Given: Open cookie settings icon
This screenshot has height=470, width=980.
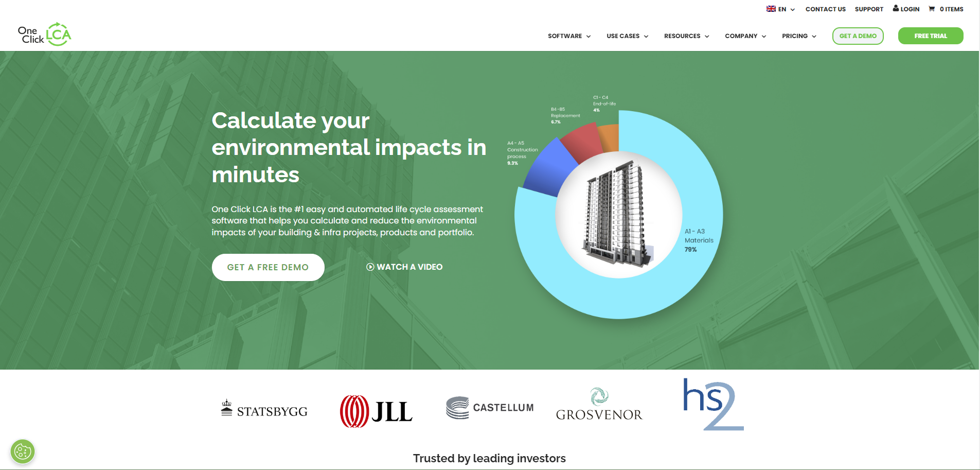Looking at the screenshot, I should 23,452.
